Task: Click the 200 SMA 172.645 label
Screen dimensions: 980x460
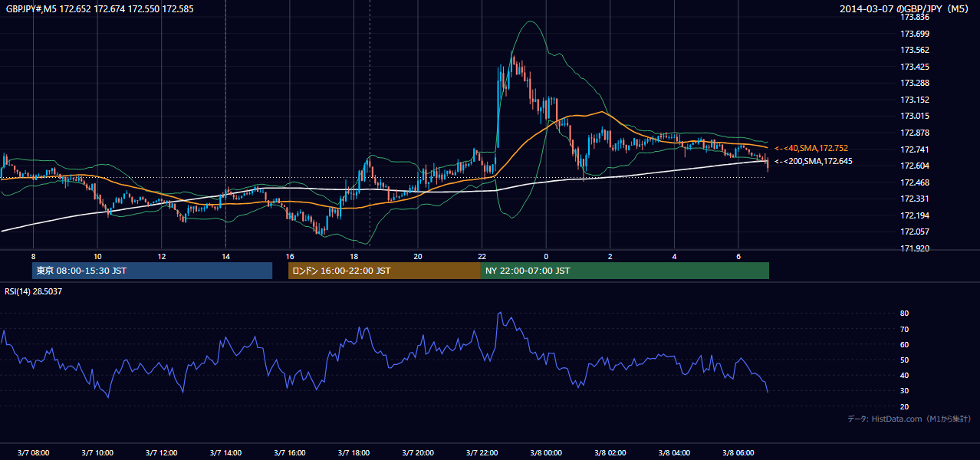Action: (813, 161)
